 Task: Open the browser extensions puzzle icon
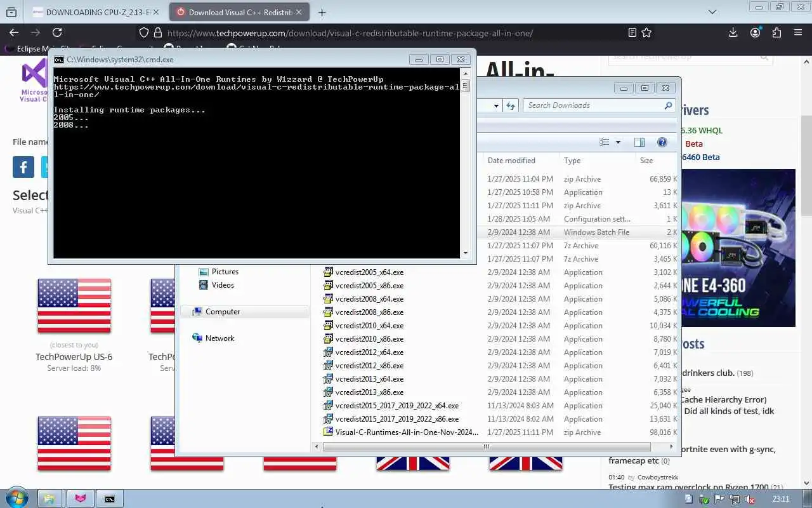tap(776, 32)
